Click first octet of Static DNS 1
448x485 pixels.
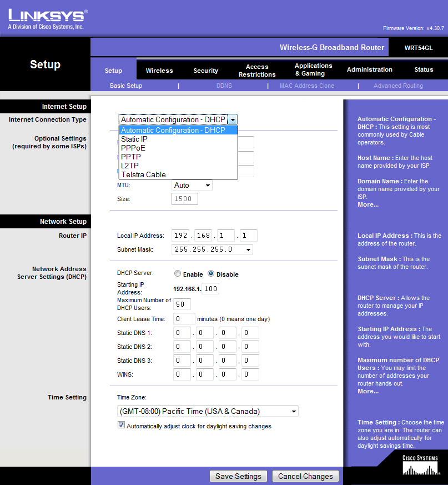[182, 333]
